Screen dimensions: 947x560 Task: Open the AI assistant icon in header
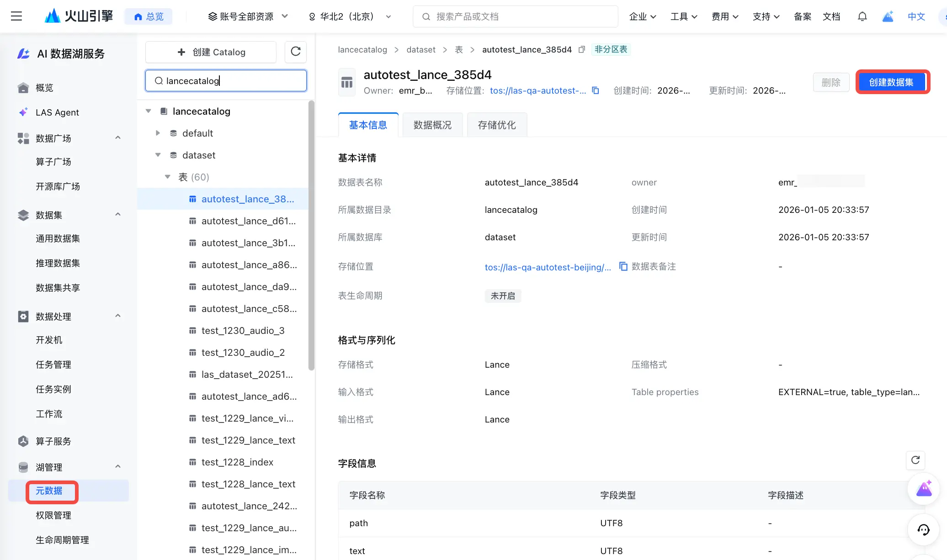(x=888, y=16)
